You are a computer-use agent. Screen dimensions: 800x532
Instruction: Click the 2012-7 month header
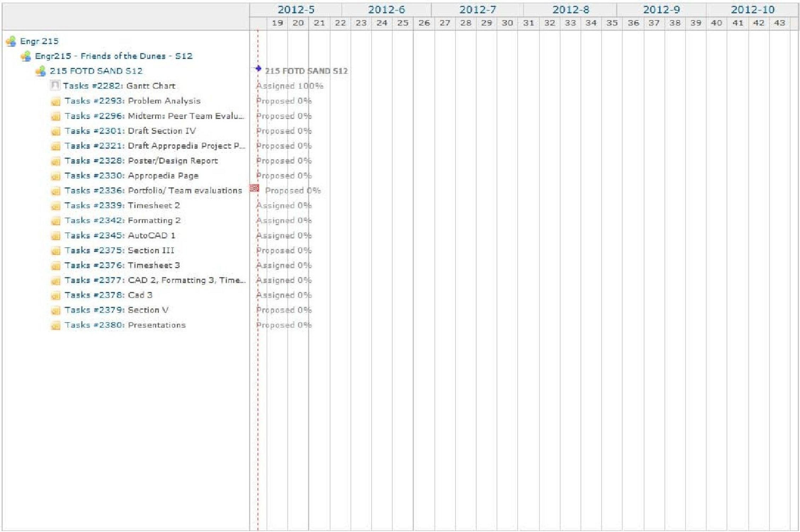tap(477, 10)
